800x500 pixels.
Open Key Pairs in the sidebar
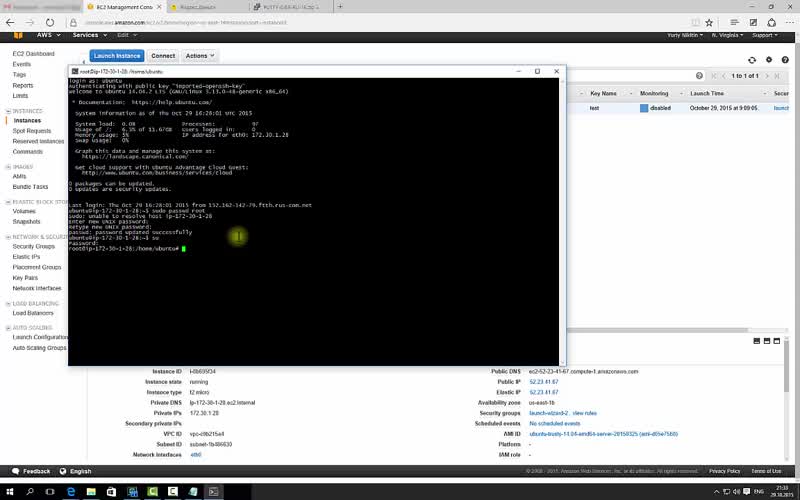(25, 278)
